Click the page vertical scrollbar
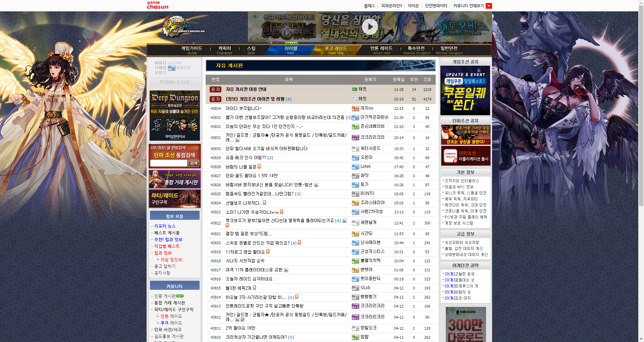644x342 pixels. pyautogui.click(x=641, y=167)
